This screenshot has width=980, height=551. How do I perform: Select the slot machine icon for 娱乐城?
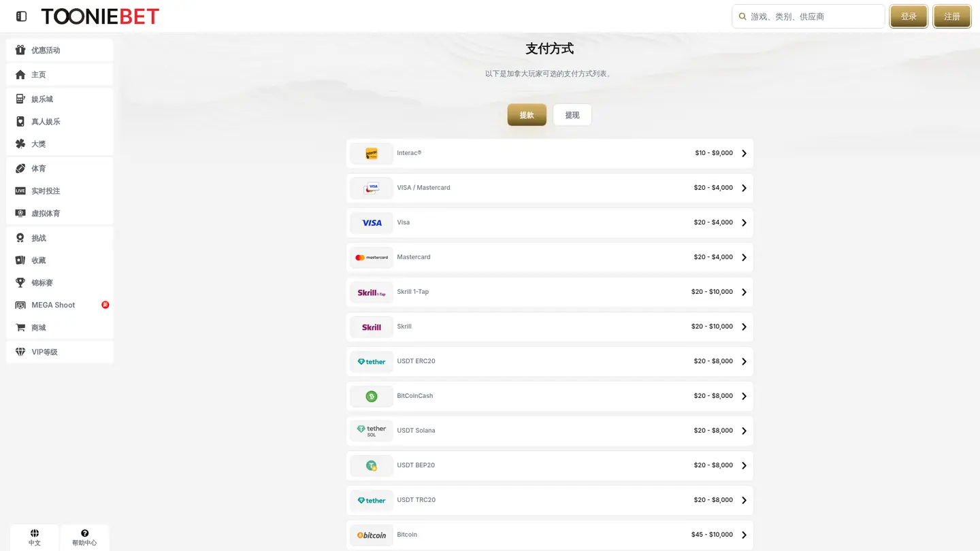(x=20, y=99)
